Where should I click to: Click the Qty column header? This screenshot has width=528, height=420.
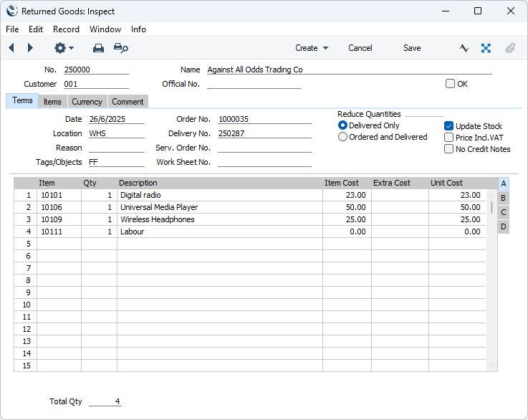90,183
